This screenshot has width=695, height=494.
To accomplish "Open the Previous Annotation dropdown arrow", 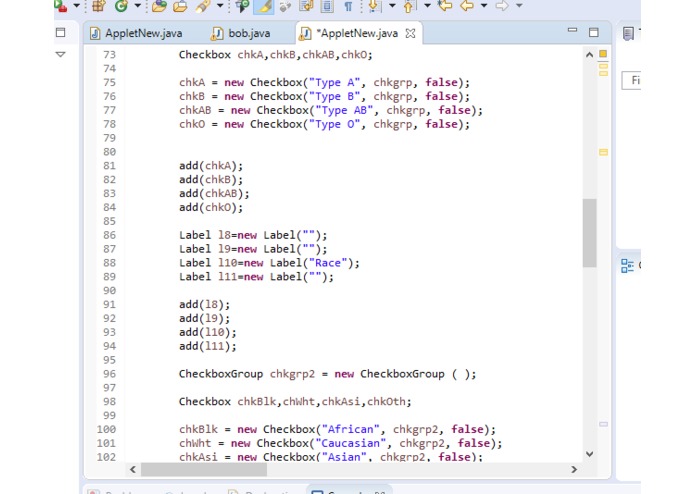I will 427,6.
